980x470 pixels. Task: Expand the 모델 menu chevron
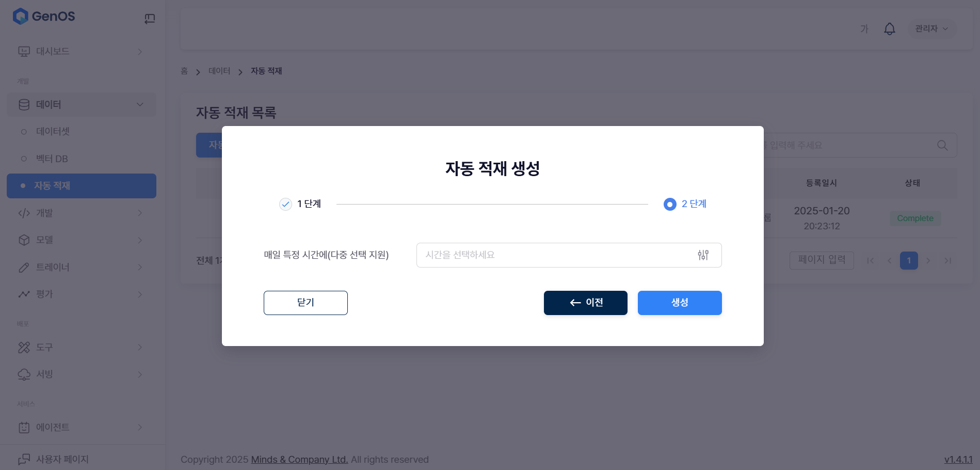[140, 240]
